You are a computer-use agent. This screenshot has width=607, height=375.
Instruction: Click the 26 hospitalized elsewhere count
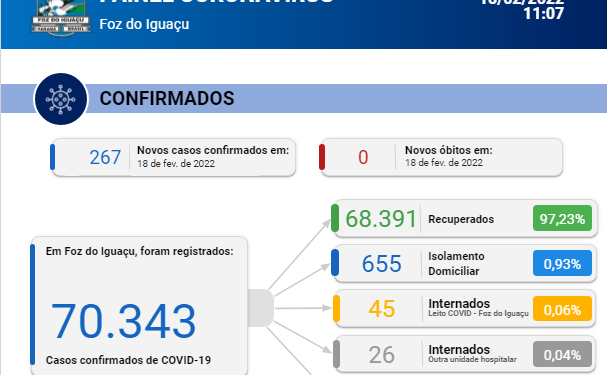coord(382,354)
